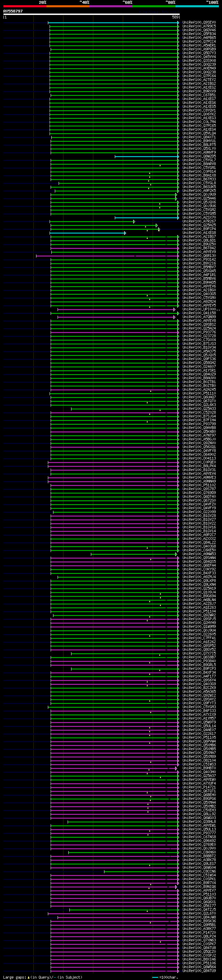Select hit label UniRef100_B9X216

[x=199, y=263]
